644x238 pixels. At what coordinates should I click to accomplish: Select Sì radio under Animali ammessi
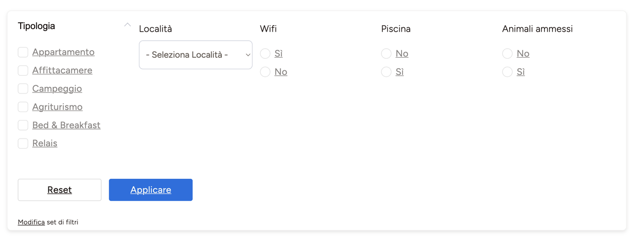point(507,72)
